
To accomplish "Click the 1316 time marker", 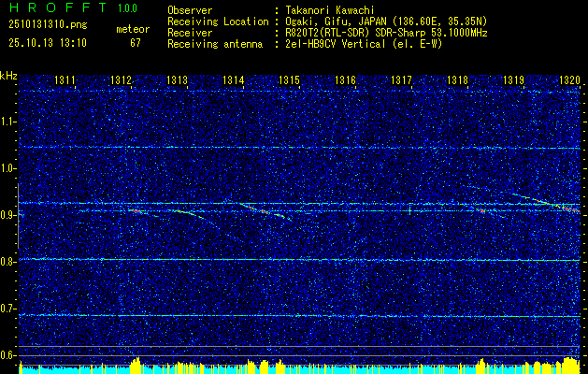I will [x=345, y=79].
